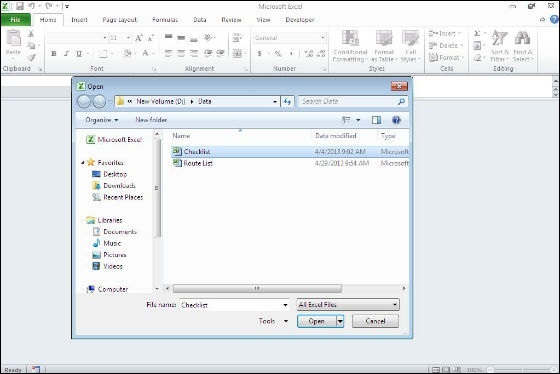
Task: Click New folder in dialog toolbar
Action: [151, 120]
